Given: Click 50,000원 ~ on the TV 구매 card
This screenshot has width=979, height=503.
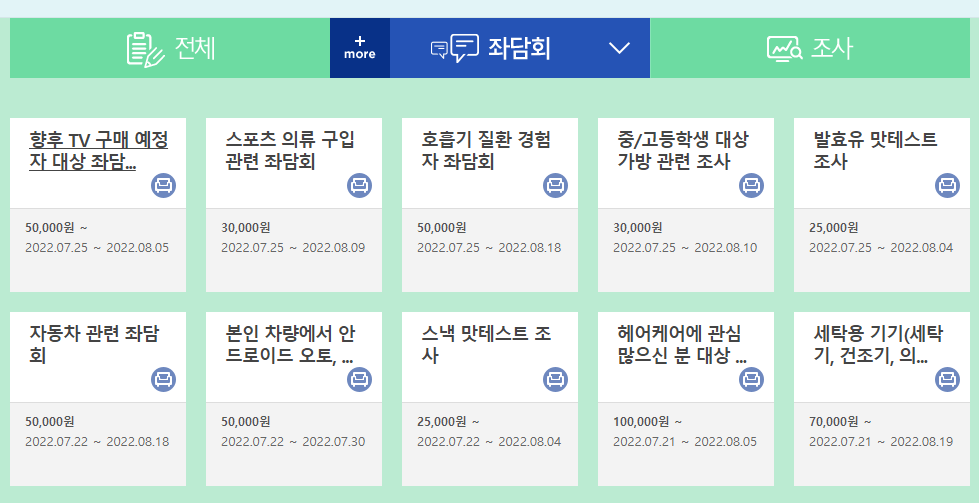Looking at the screenshot, I should (x=56, y=228).
